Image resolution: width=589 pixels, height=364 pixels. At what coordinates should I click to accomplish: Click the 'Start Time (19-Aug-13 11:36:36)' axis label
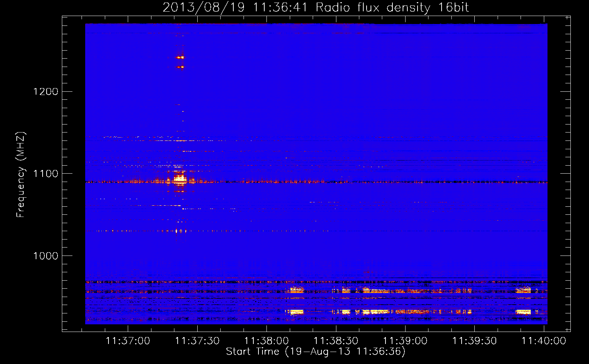click(x=316, y=352)
